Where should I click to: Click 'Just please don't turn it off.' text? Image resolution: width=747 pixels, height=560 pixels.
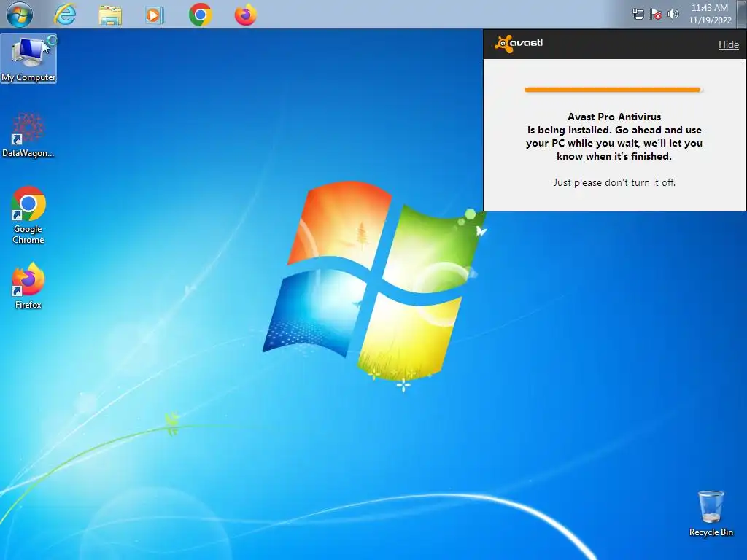[x=614, y=182]
